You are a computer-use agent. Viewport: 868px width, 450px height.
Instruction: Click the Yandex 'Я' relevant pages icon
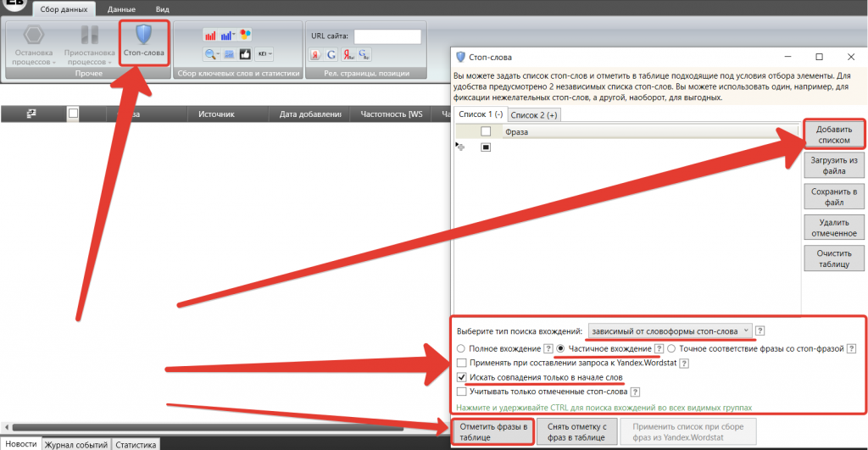(315, 54)
